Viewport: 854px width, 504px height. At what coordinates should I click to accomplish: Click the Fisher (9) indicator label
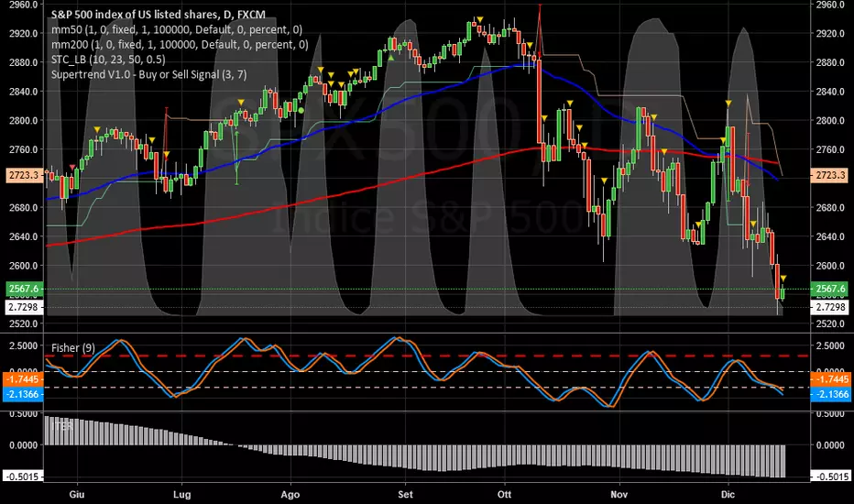[x=73, y=347]
